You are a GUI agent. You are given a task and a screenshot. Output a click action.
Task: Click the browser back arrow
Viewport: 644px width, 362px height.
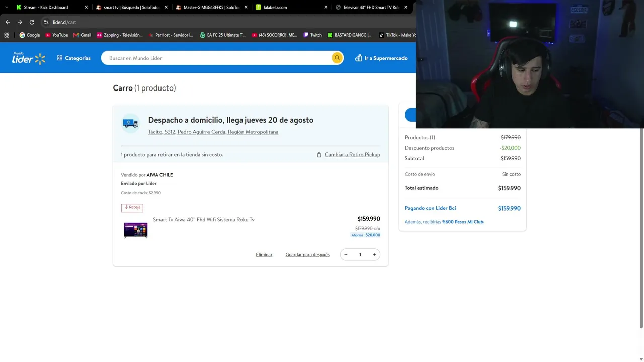tap(8, 22)
